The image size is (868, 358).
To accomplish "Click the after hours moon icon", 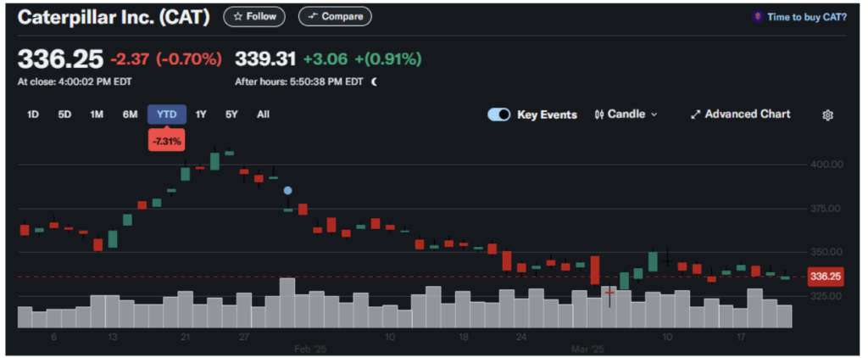I will (375, 82).
